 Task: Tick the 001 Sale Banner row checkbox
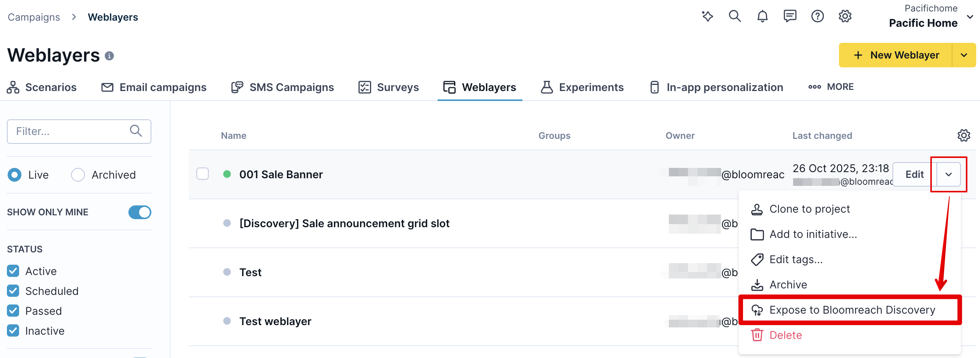click(203, 174)
